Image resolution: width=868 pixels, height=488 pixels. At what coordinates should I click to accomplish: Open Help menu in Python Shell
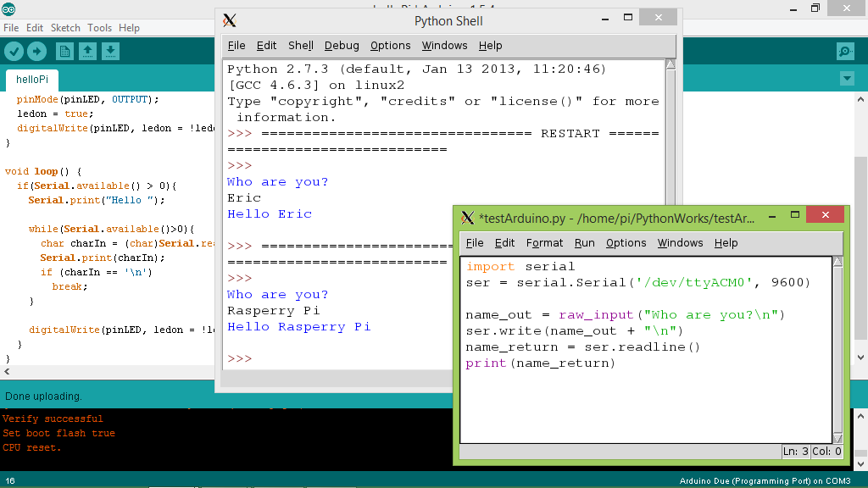[491, 46]
